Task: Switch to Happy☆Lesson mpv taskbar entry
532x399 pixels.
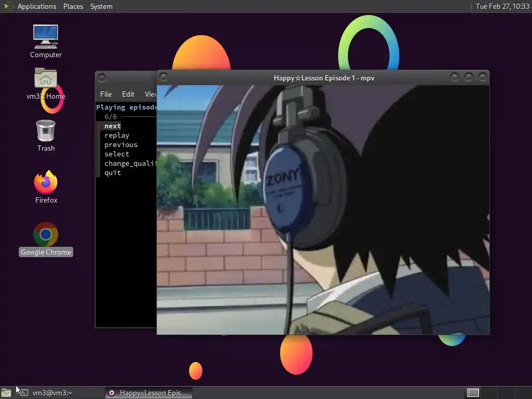Action: (149, 393)
